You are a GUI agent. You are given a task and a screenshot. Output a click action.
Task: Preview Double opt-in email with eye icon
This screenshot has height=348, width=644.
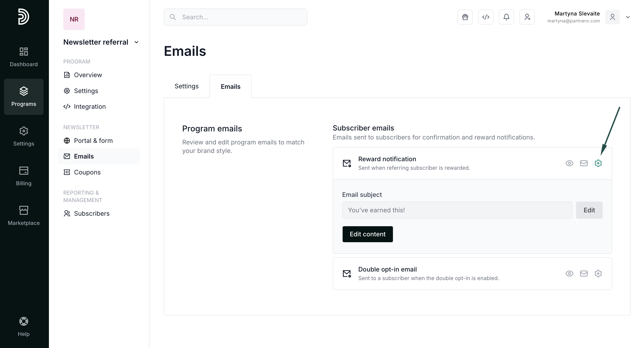click(x=569, y=274)
